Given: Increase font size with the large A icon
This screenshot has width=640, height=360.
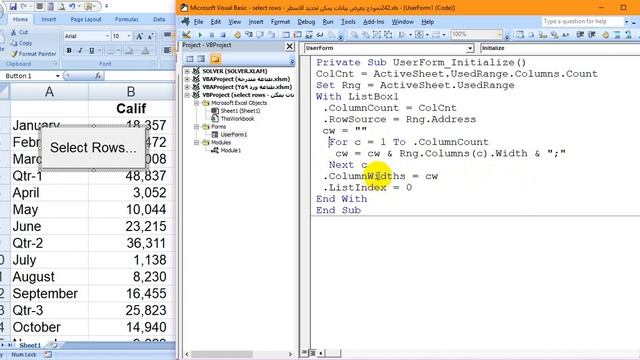Looking at the screenshot, I should [x=139, y=36].
